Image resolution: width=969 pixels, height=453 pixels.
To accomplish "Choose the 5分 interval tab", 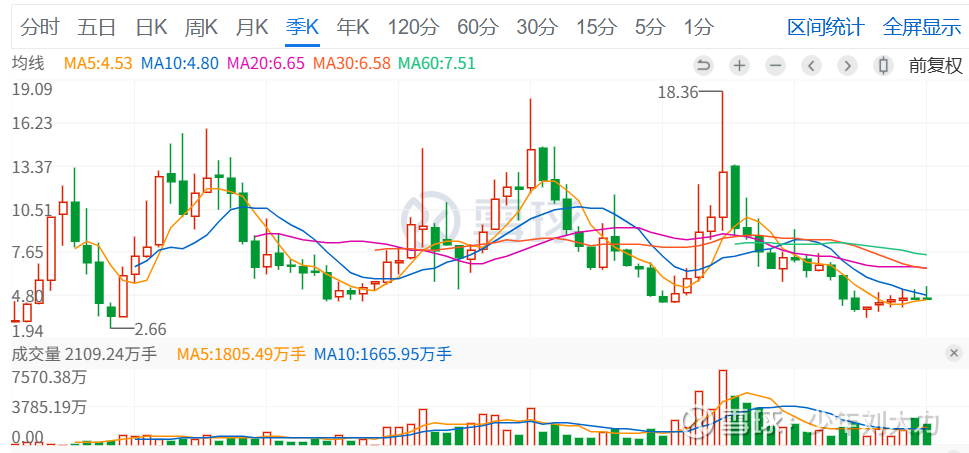I will 650,27.
